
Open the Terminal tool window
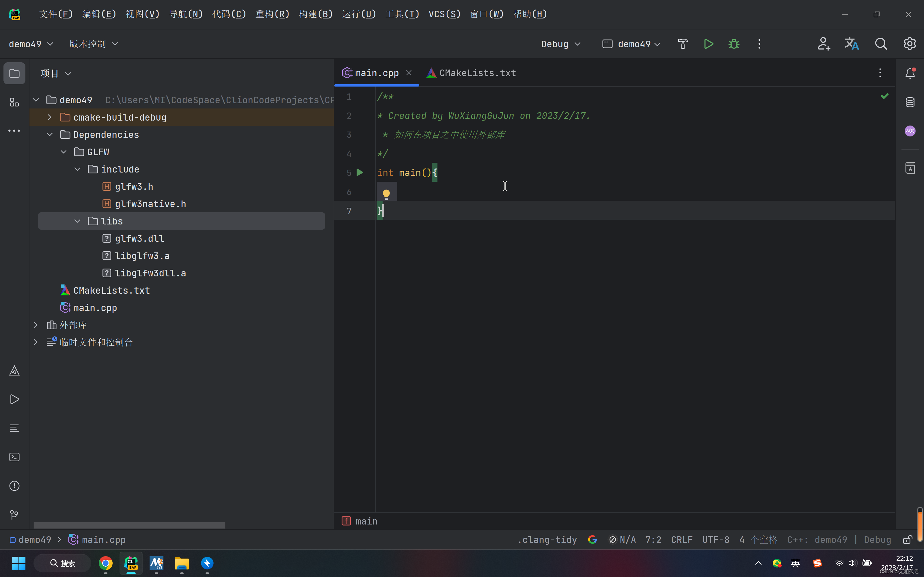pos(14,457)
